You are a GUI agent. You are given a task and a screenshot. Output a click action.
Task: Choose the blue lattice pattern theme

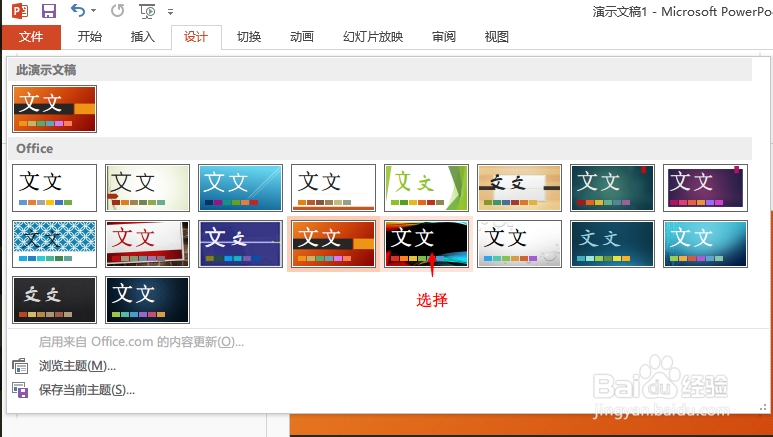click(x=55, y=244)
